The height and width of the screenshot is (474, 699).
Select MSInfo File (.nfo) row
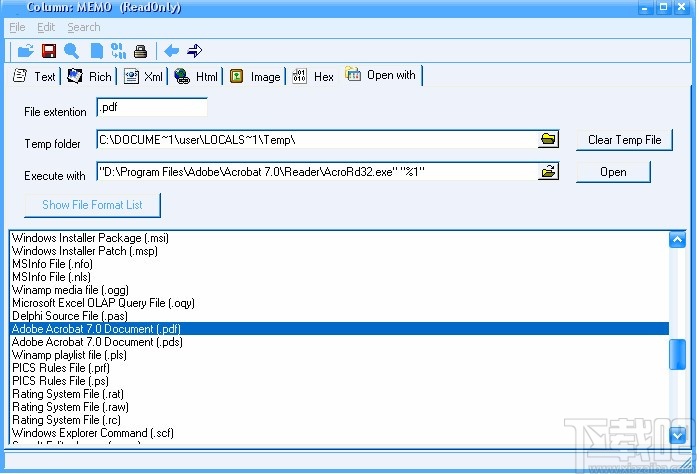pos(339,264)
